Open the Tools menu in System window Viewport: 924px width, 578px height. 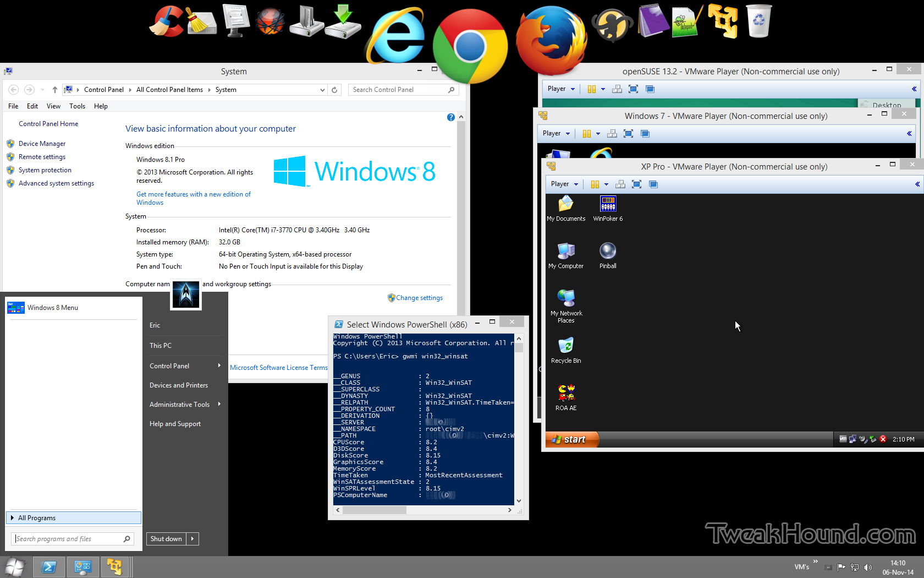coord(77,106)
